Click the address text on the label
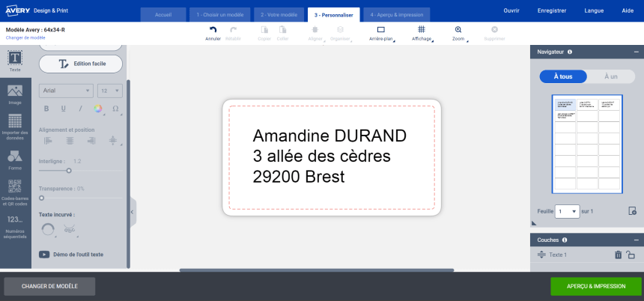The width and height of the screenshot is (644, 301). click(x=329, y=156)
